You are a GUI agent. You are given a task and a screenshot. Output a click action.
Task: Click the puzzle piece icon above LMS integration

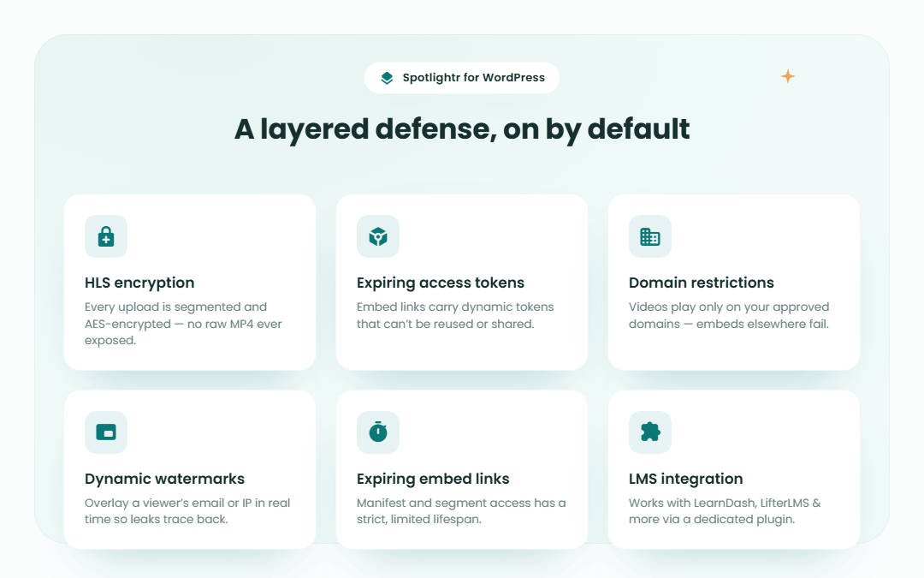(x=650, y=432)
